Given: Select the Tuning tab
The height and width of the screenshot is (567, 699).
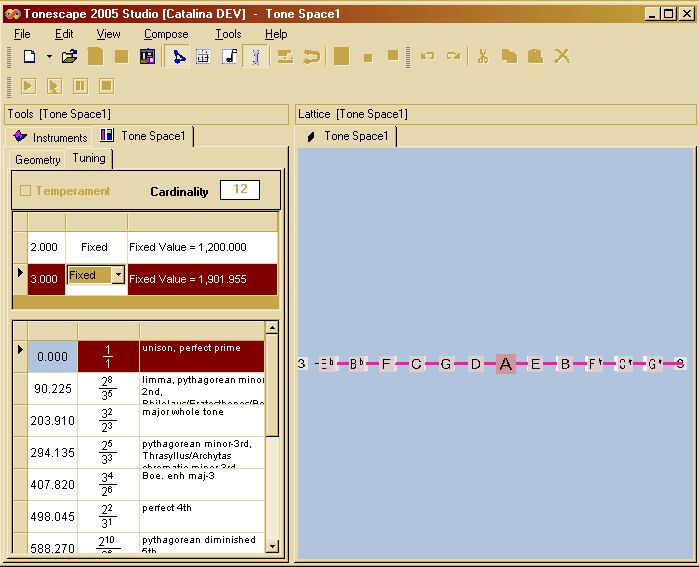Looking at the screenshot, I should click(x=89, y=158).
